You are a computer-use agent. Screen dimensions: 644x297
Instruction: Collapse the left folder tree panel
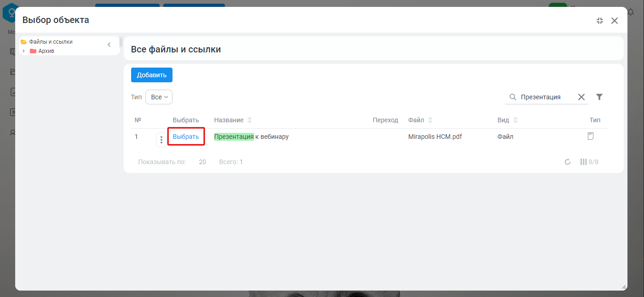point(109,45)
